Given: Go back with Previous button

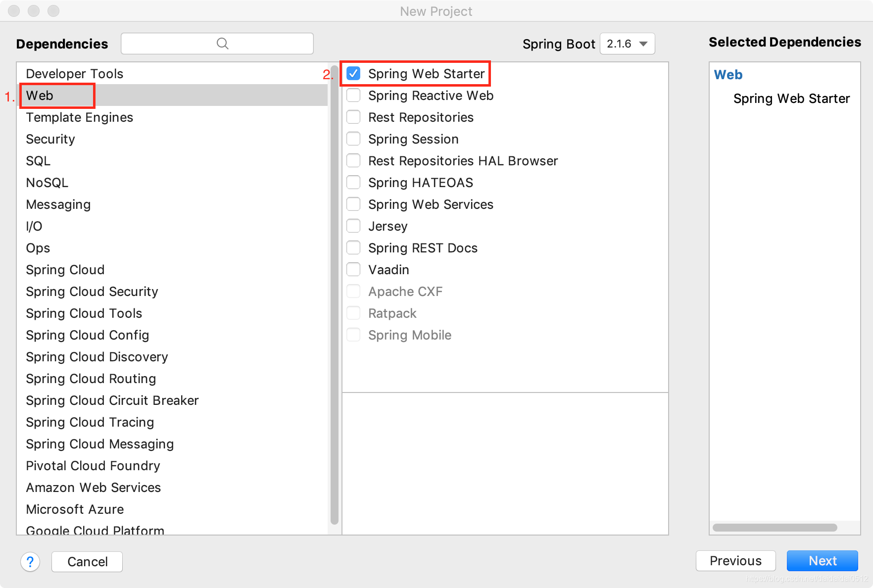Looking at the screenshot, I should [x=735, y=561].
